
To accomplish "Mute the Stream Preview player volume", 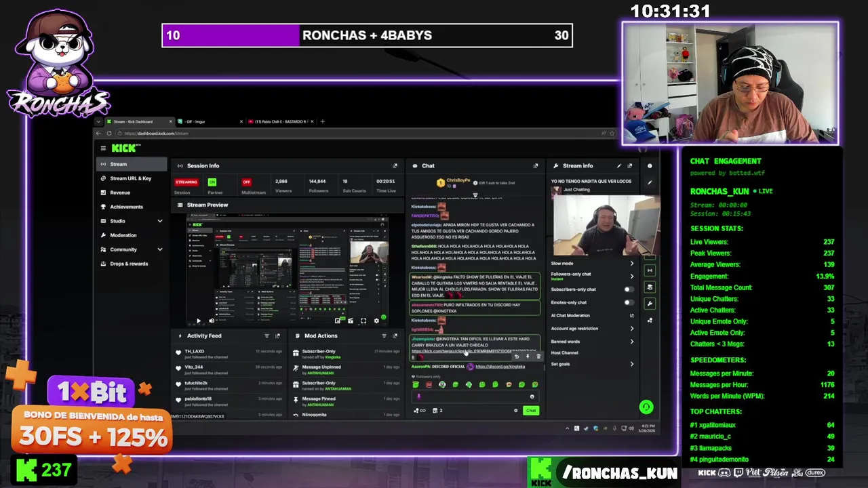I will point(211,321).
